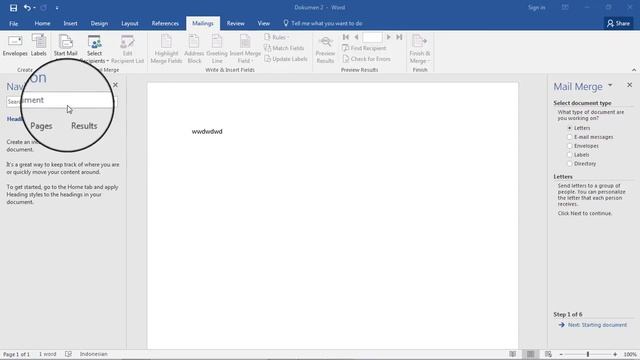The height and width of the screenshot is (360, 640).
Task: Open Customize Quick Access Toolbar arrow
Action: click(57, 8)
